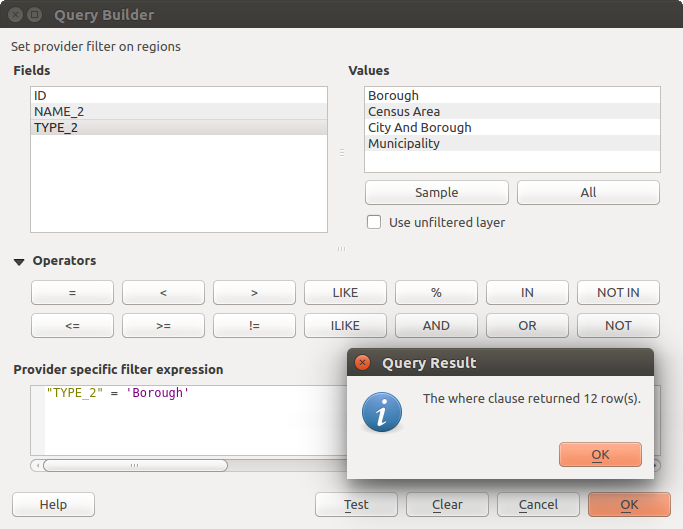Click the horizontal scrollbar under the expression
Screen dimensions: 683x529
(135, 465)
